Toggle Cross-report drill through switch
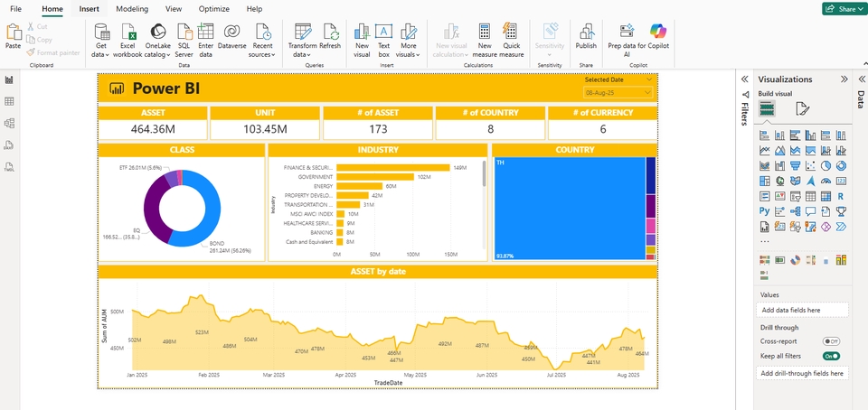 tap(830, 341)
